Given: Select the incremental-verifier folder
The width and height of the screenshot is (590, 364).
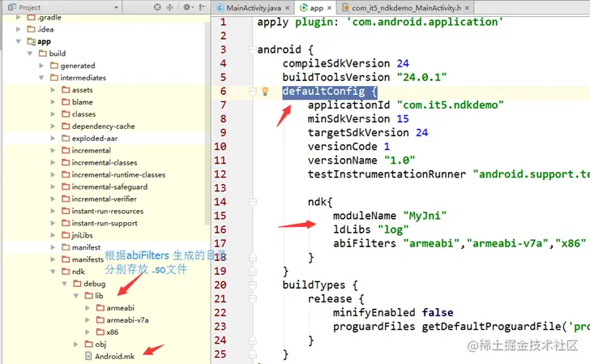Looking at the screenshot, I should (99, 199).
